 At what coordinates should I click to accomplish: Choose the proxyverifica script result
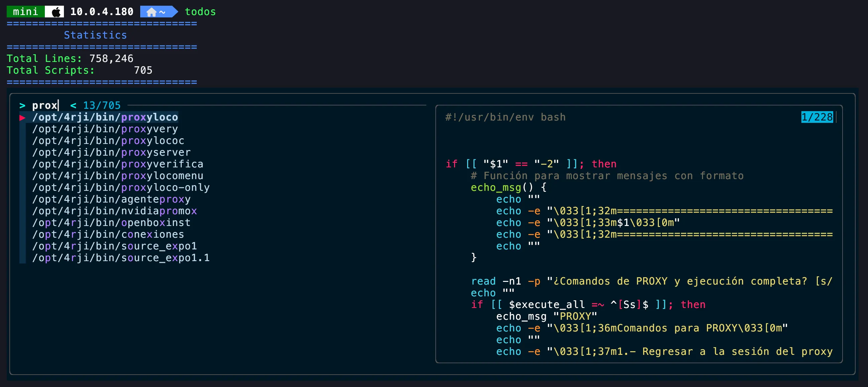(x=117, y=164)
